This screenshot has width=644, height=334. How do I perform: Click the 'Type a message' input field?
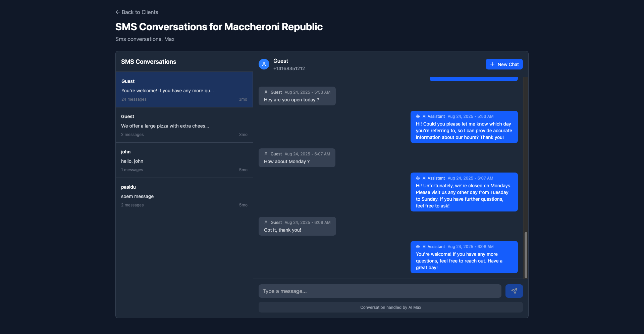pyautogui.click(x=379, y=291)
